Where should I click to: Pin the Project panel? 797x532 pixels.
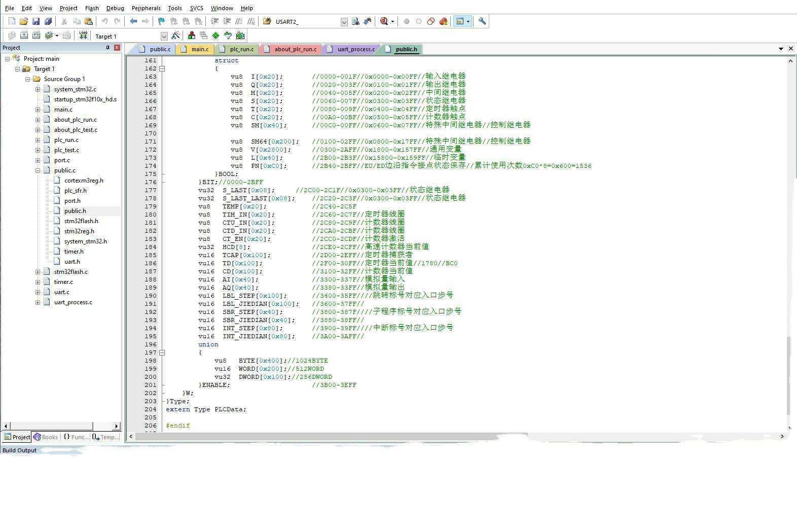pyautogui.click(x=107, y=48)
